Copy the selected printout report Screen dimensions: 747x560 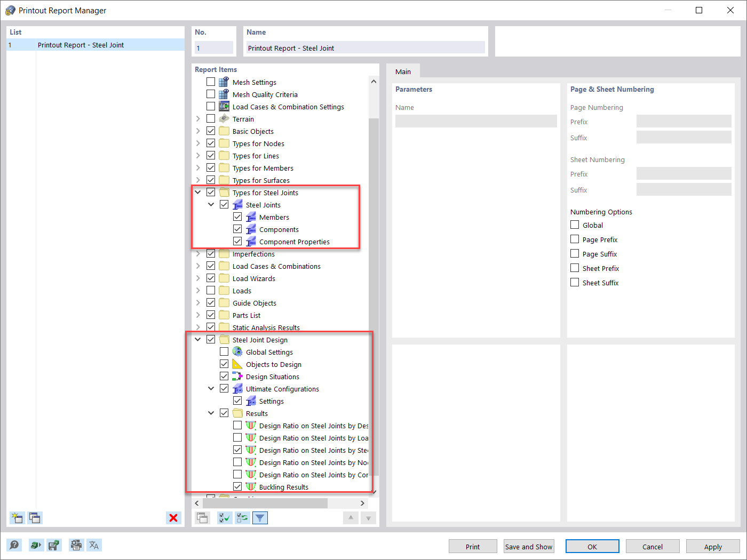pyautogui.click(x=35, y=518)
